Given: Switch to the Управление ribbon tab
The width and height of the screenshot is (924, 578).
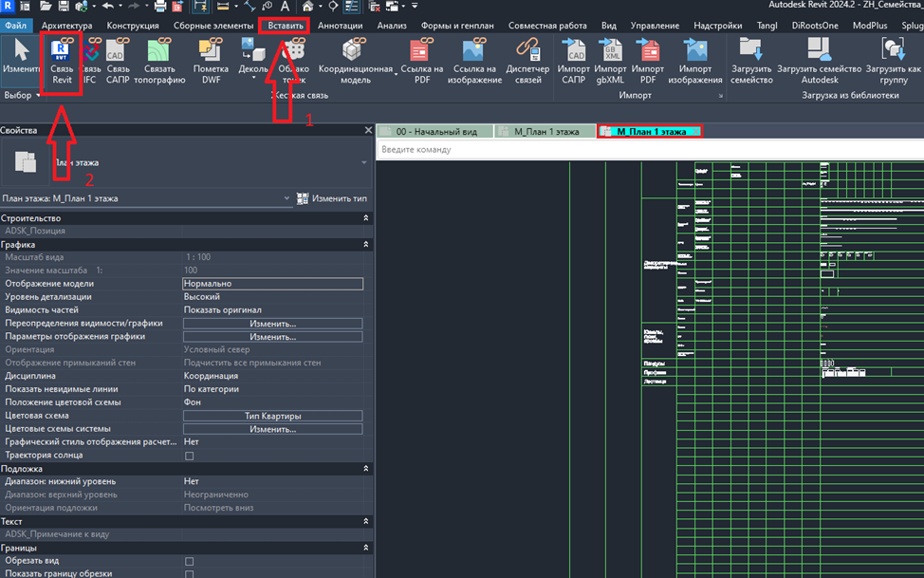Looking at the screenshot, I should coord(655,26).
